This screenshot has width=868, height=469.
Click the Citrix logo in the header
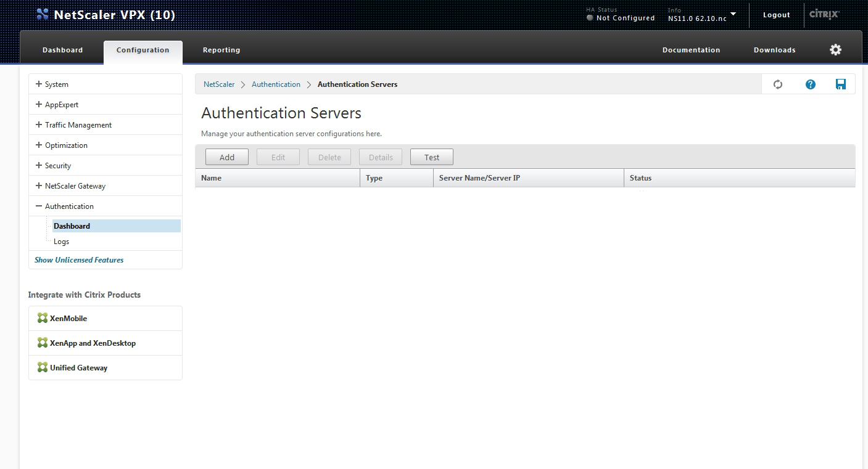[x=824, y=15]
